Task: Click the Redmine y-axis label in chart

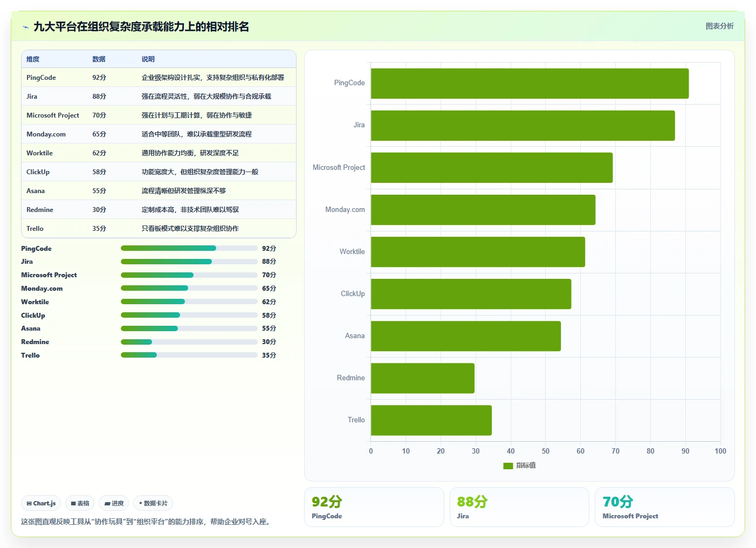Action: coord(351,378)
